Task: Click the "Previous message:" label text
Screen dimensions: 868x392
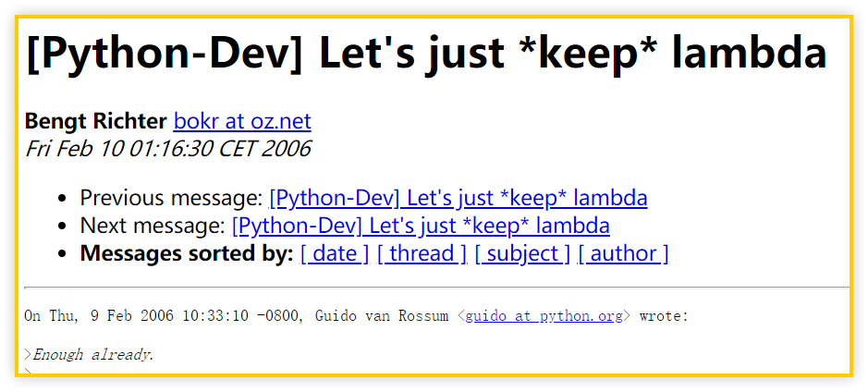Action: 171,198
